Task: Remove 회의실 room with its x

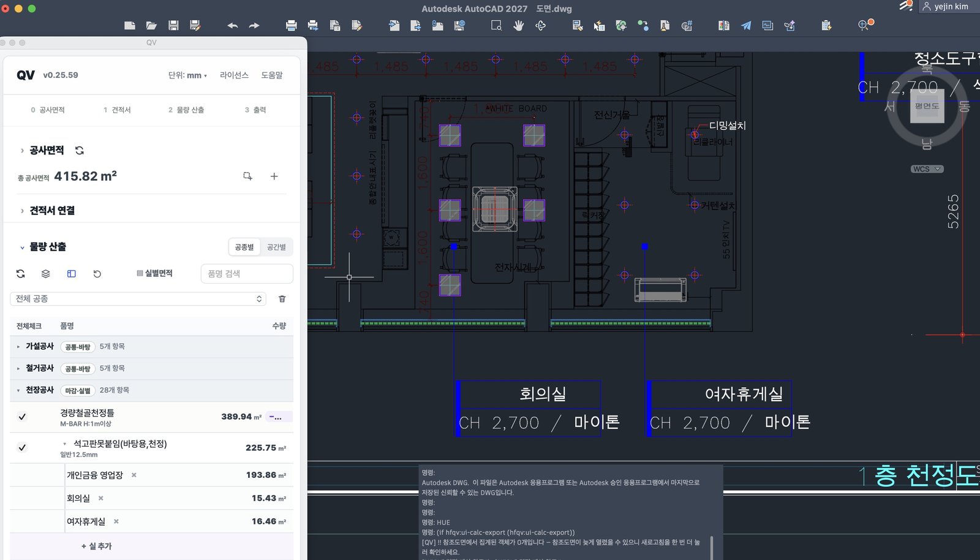Action: tap(101, 499)
